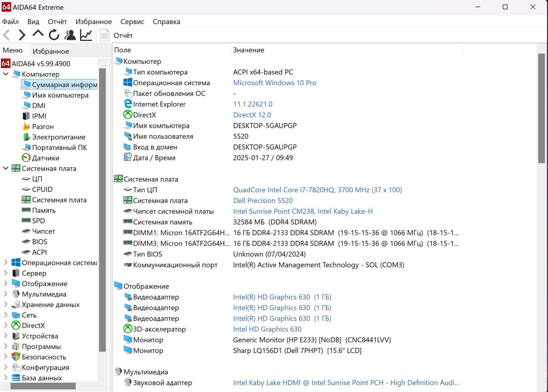Click the Значение column header
The height and width of the screenshot is (392, 548).
(347, 50)
